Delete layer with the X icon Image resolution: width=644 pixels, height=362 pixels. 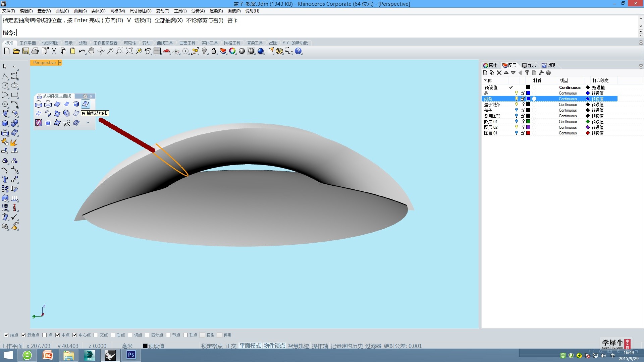point(499,73)
